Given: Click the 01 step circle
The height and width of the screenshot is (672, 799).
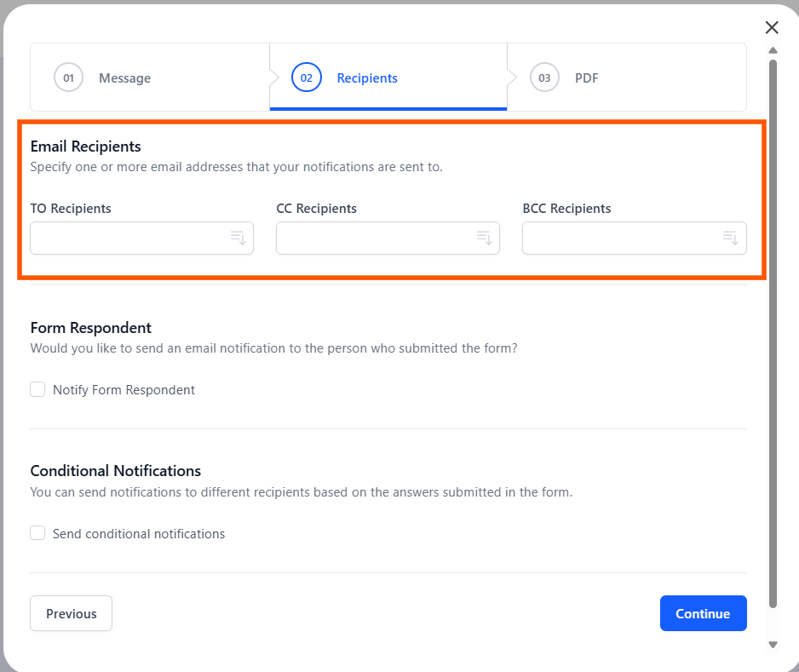Looking at the screenshot, I should 68,78.
